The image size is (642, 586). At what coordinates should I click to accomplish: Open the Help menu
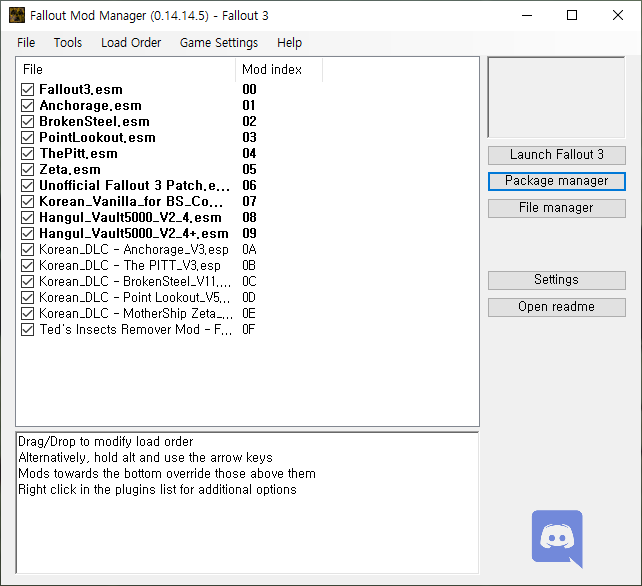tap(289, 43)
